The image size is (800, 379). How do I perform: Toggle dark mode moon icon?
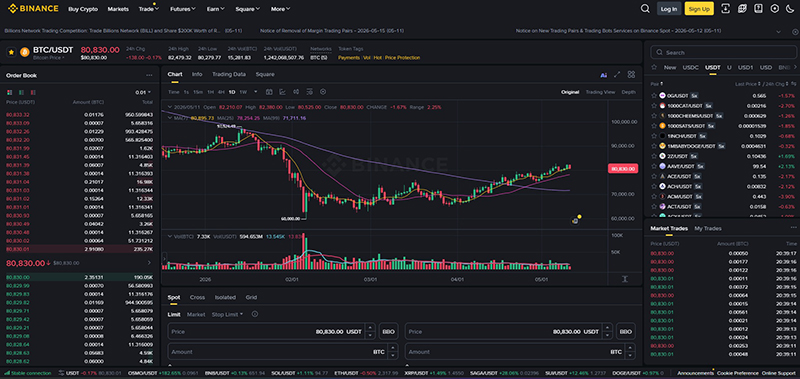(x=791, y=9)
